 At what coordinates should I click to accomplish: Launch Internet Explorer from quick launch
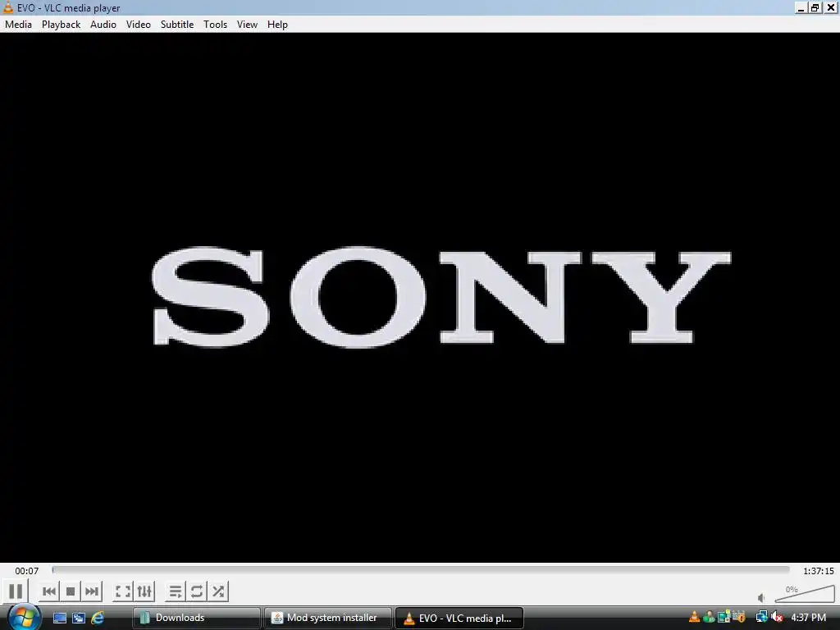[x=98, y=618]
